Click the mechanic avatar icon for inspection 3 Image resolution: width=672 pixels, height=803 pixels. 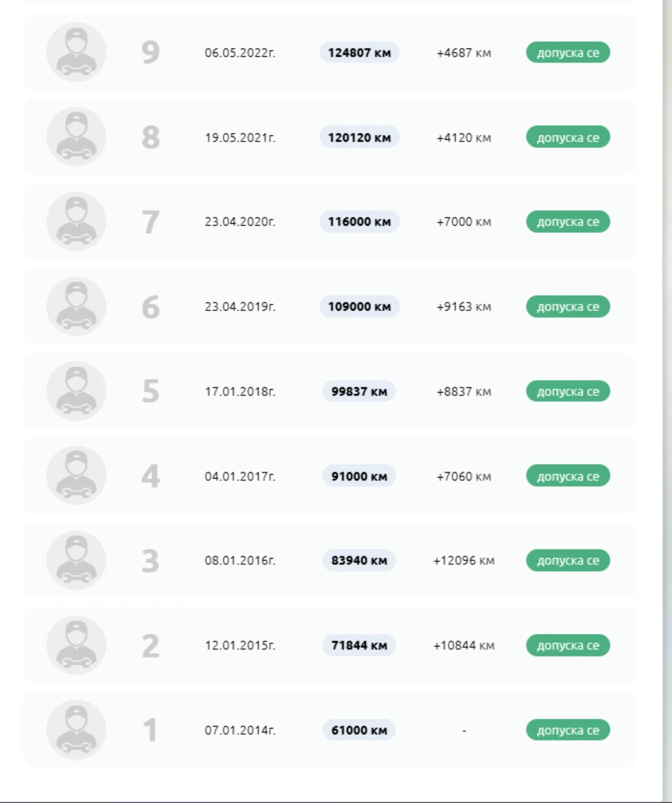[x=76, y=561]
